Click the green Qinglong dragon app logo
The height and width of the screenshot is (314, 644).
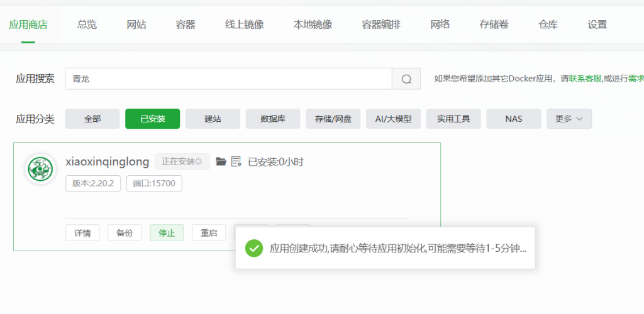40,168
